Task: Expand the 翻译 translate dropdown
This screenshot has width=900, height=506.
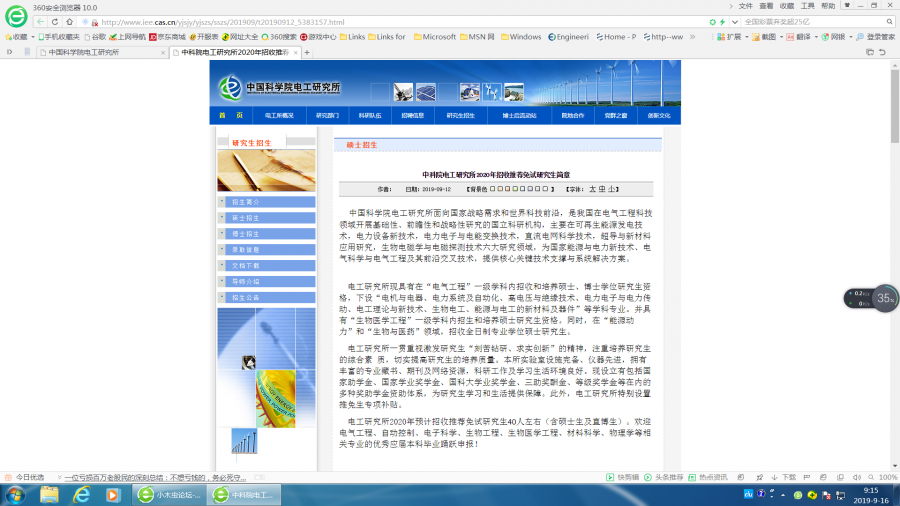Action: coord(817,37)
